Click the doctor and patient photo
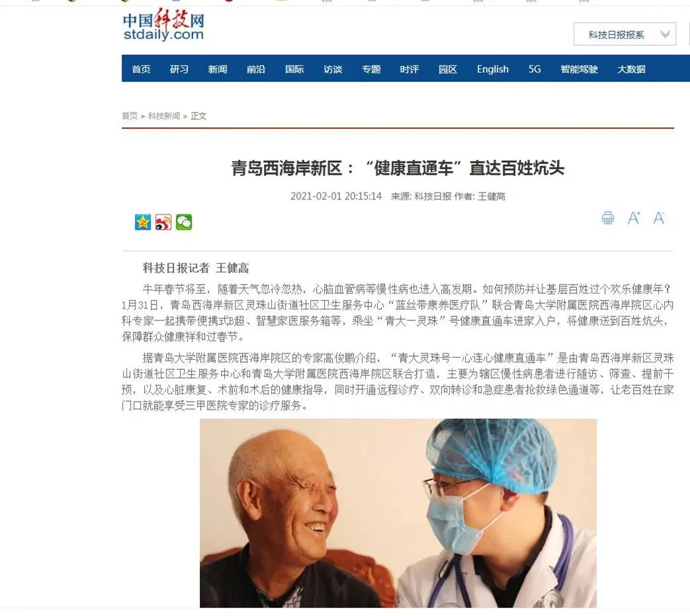Viewport: 690px width, 616px height. 398,513
